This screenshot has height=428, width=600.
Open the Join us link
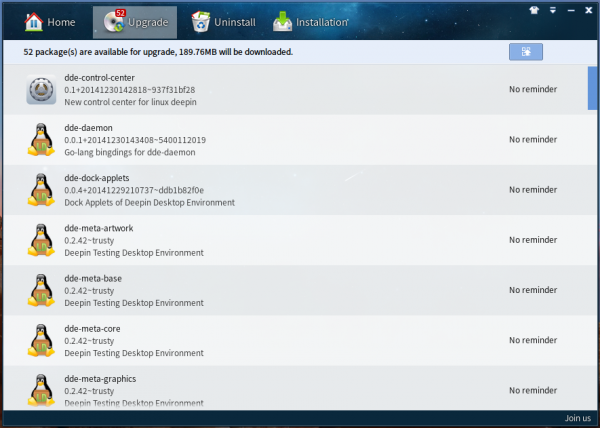pyautogui.click(x=577, y=418)
